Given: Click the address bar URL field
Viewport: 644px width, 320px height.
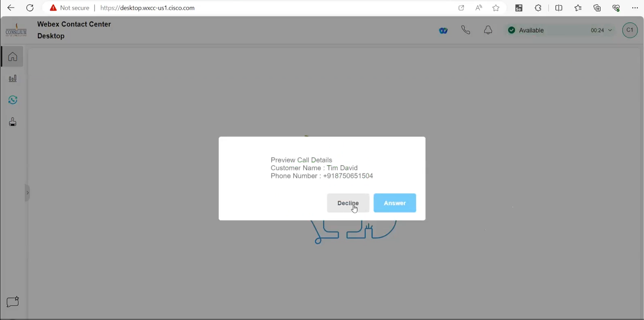Looking at the screenshot, I should tap(244, 8).
